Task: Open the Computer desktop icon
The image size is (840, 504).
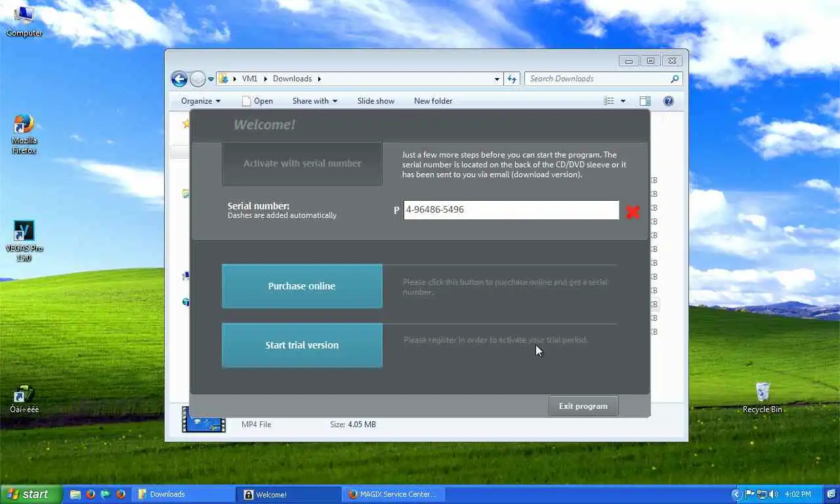Action: [24, 21]
